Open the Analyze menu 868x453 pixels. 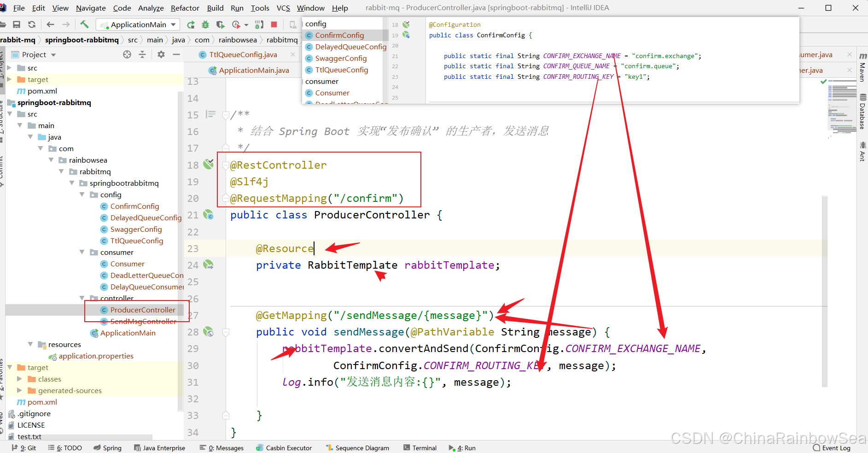click(x=151, y=8)
